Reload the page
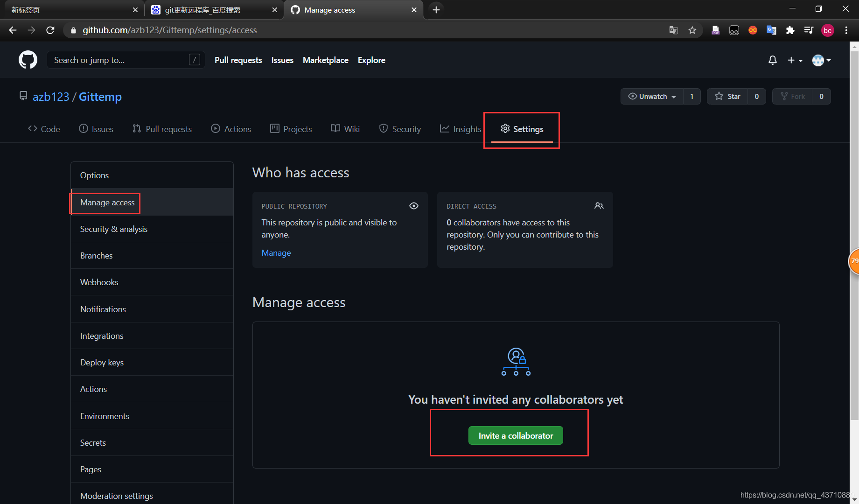This screenshot has height=504, width=859. click(x=50, y=30)
